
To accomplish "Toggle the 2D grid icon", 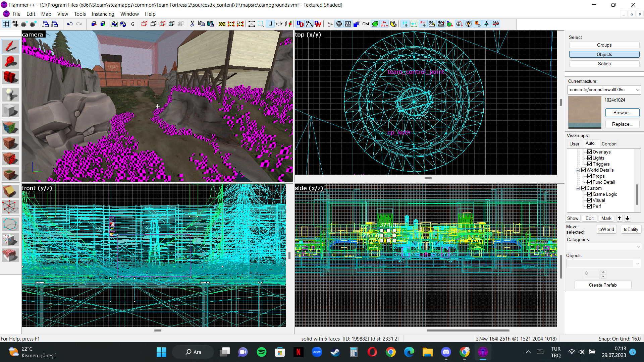I will (x=6, y=24).
